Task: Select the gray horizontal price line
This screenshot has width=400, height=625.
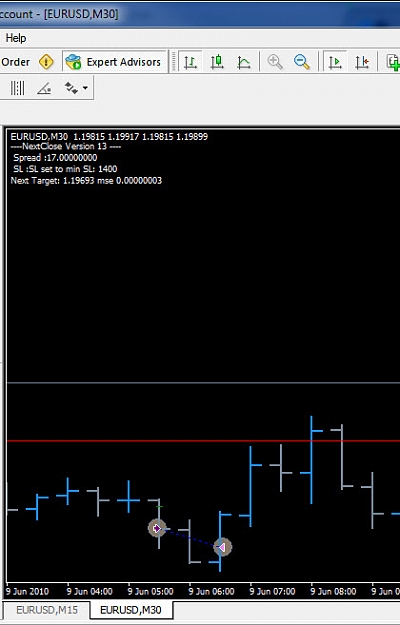Action: tap(203, 383)
